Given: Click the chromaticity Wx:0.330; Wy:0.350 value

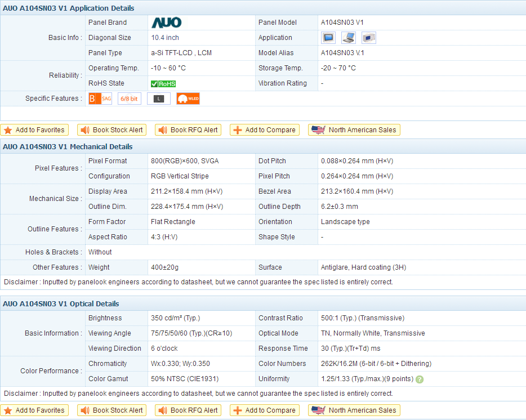Looking at the screenshot, I should [x=180, y=364].
